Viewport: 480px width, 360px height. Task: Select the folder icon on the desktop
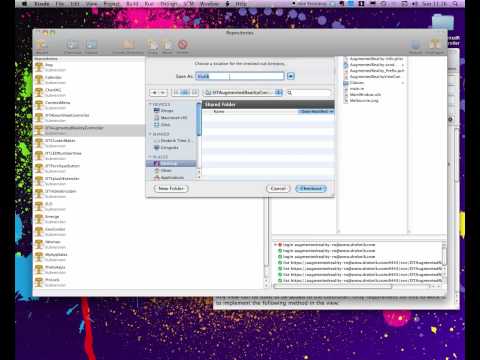coord(443,21)
